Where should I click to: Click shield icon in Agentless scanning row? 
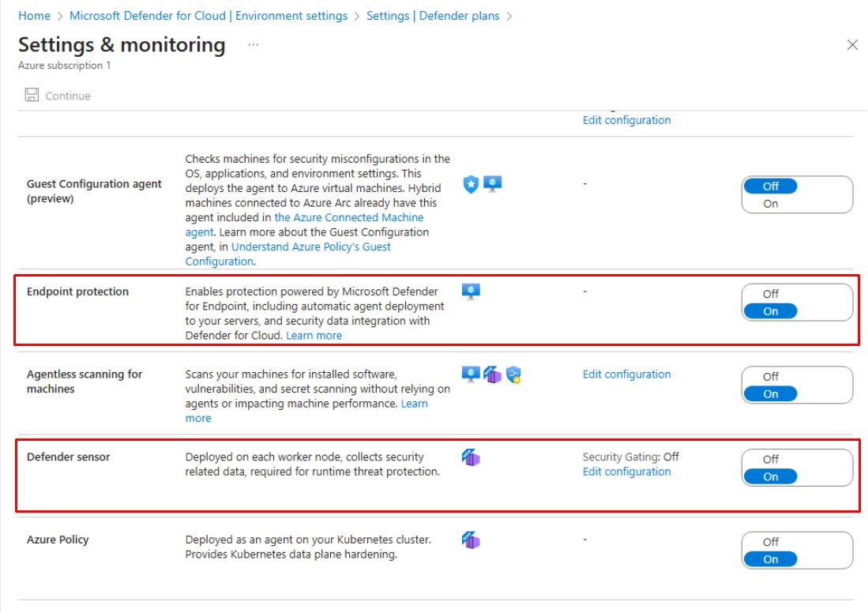513,374
